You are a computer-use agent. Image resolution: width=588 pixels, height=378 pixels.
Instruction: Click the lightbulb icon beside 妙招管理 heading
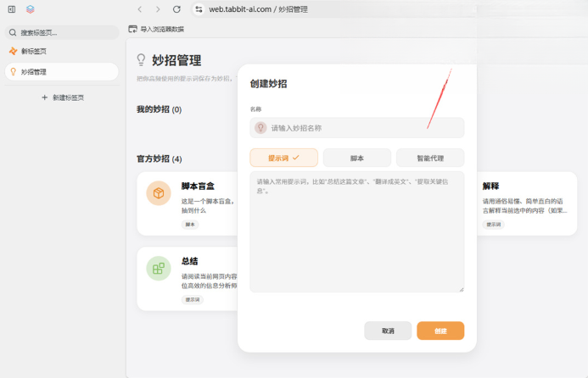coord(141,60)
